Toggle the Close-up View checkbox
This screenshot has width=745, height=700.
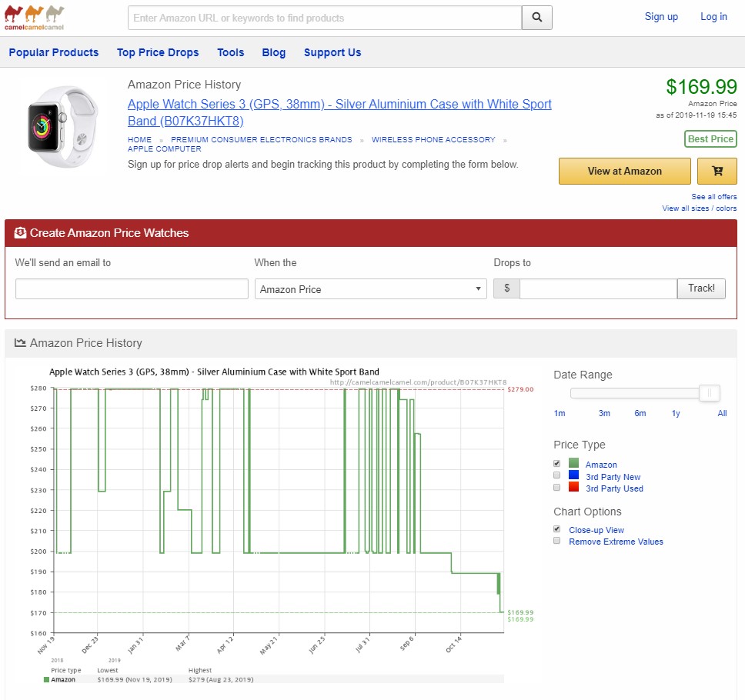coord(557,529)
